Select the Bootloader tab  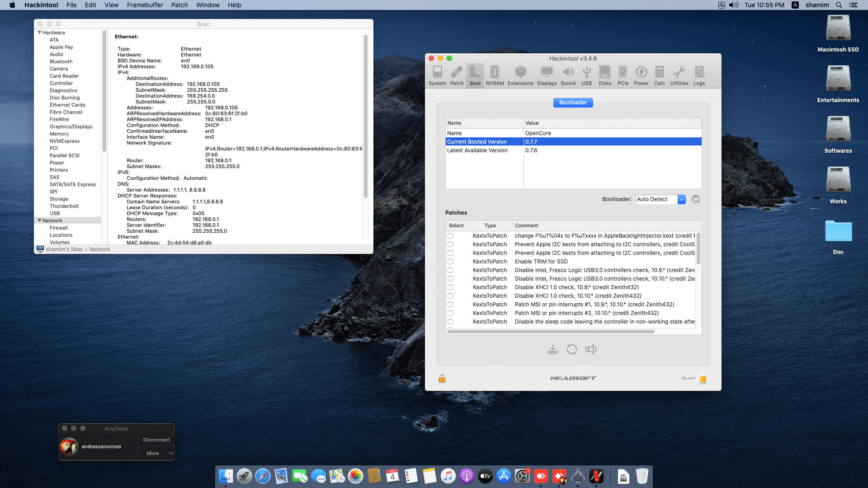click(573, 103)
